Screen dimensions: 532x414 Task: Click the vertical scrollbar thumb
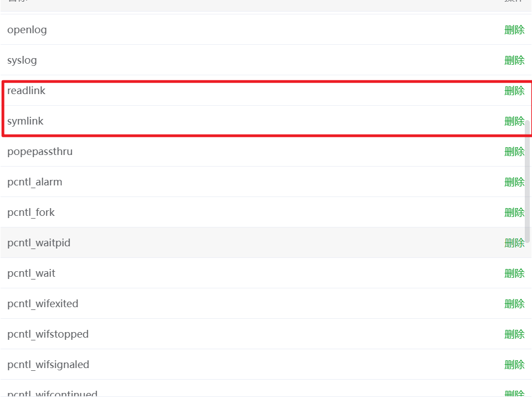coord(528,181)
